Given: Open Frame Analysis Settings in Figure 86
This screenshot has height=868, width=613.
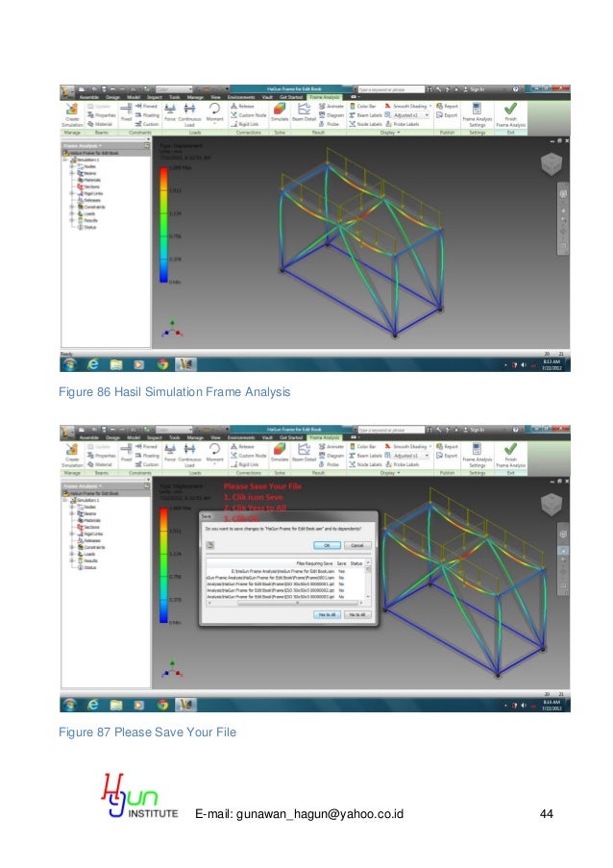Looking at the screenshot, I should click(477, 114).
